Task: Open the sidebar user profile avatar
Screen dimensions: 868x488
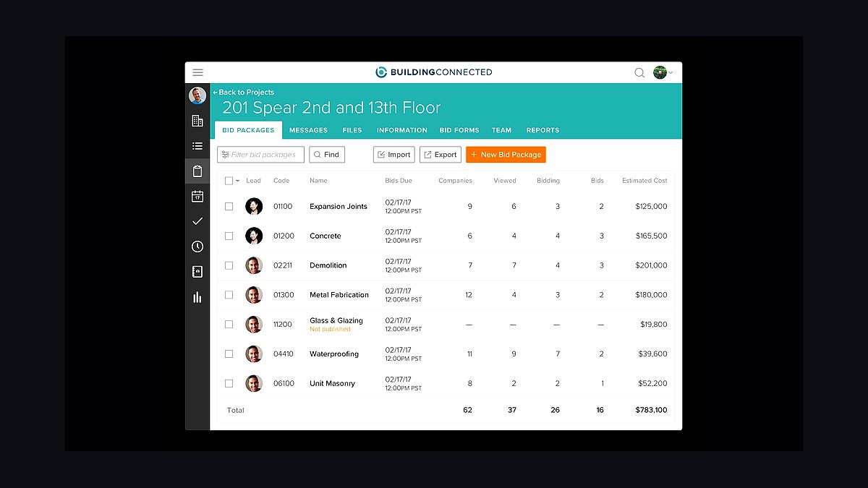Action: [x=197, y=95]
